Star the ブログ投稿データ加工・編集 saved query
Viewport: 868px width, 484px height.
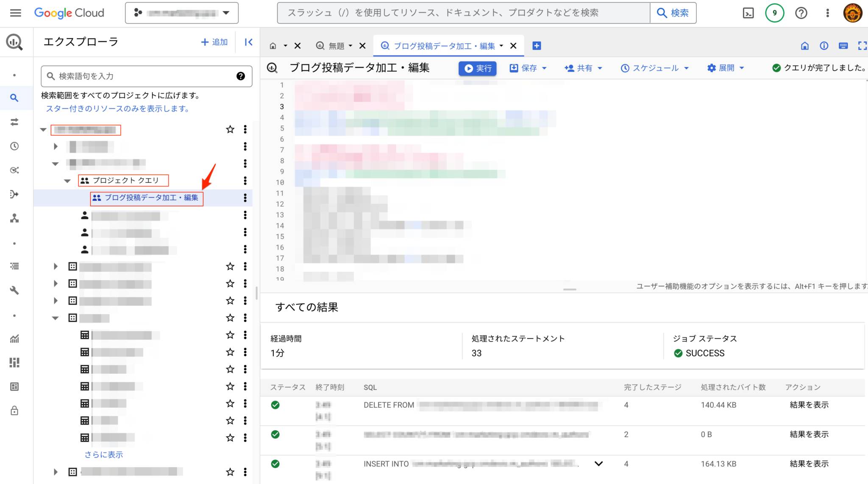click(x=229, y=198)
